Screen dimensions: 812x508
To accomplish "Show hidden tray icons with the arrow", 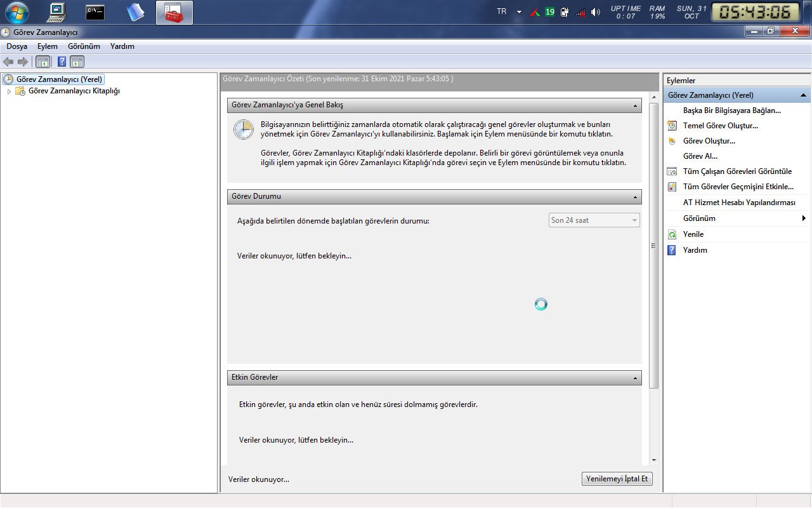I will pyautogui.click(x=519, y=12).
